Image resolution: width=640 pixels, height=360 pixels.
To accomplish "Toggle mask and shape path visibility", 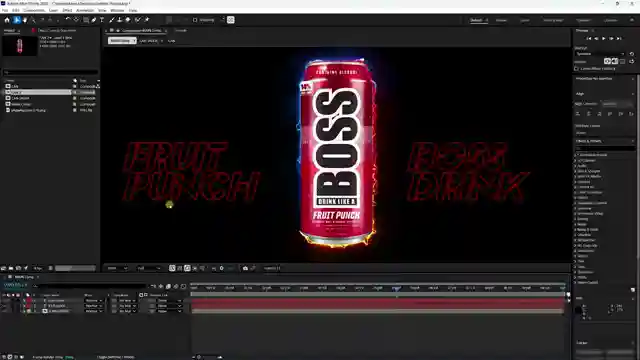I will pyautogui.click(x=187, y=268).
